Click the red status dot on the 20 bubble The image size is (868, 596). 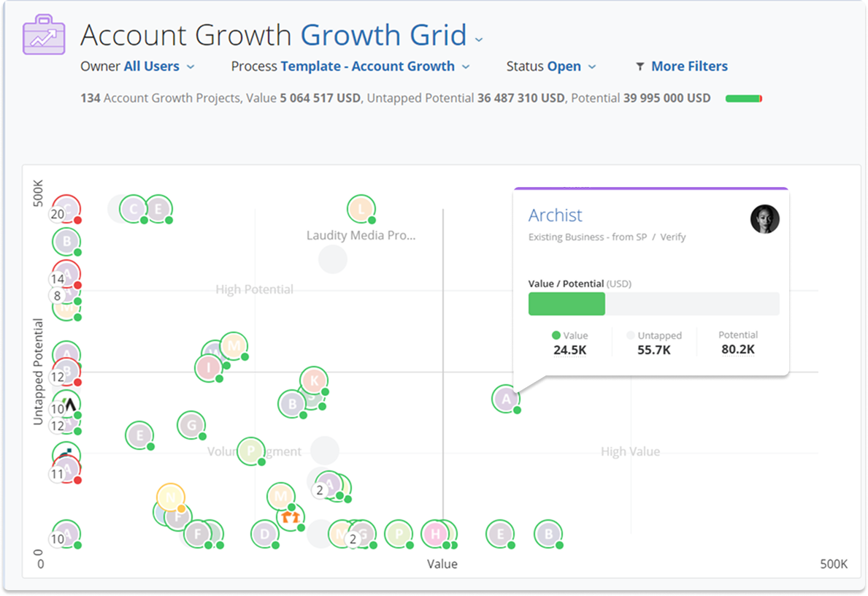tap(76, 221)
